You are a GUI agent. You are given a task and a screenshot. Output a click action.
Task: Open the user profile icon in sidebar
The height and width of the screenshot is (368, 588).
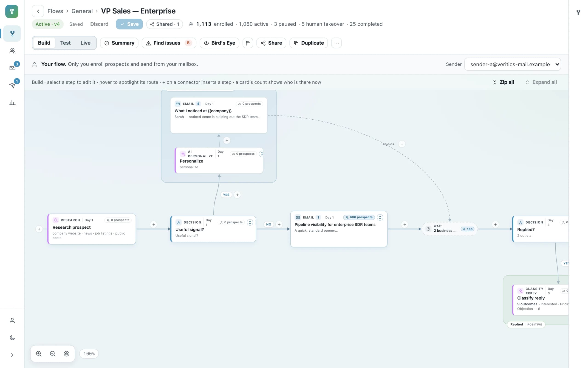pos(12,321)
